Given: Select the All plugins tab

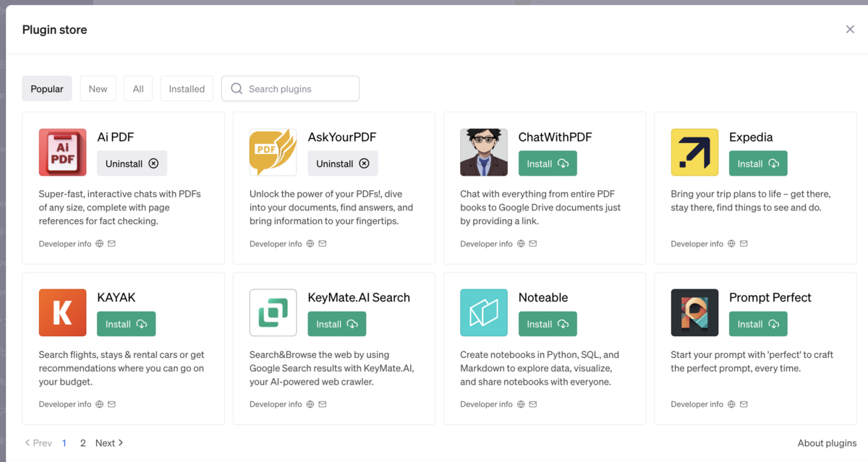Looking at the screenshot, I should pos(138,89).
